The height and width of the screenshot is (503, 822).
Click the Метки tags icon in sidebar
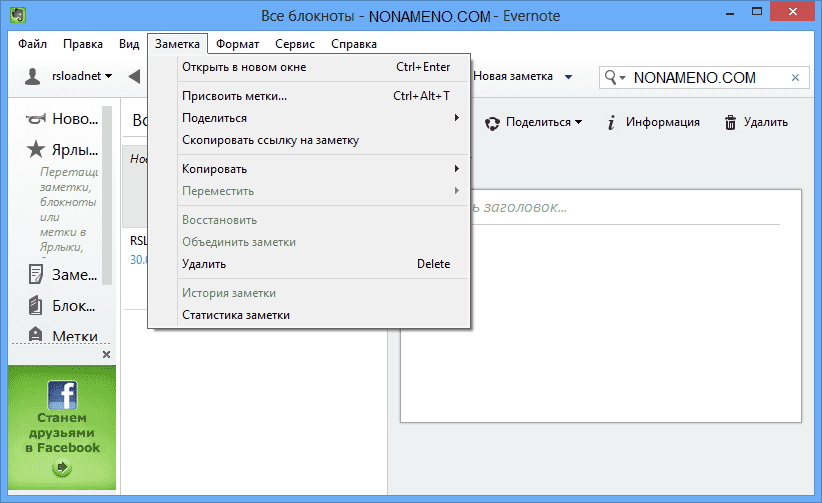point(36,335)
